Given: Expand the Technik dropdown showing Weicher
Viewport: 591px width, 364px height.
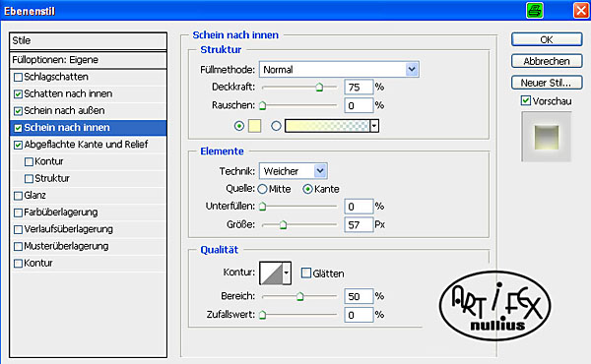Looking at the screenshot, I should (293, 171).
